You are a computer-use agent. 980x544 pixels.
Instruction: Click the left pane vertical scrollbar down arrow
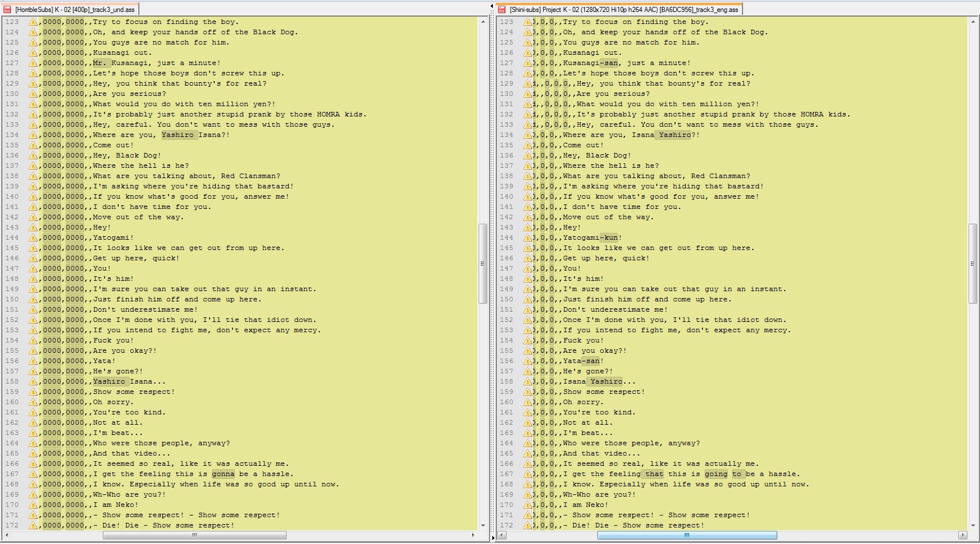pyautogui.click(x=483, y=525)
